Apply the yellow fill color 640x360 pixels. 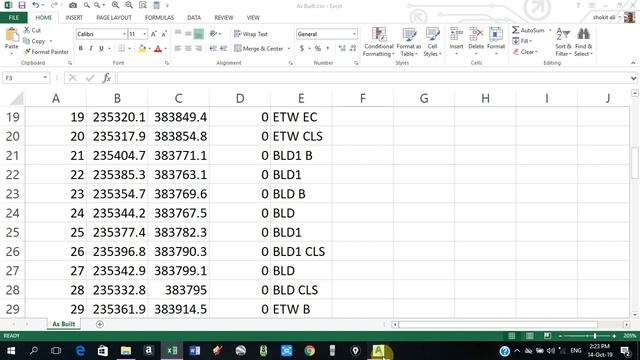pos(142,49)
